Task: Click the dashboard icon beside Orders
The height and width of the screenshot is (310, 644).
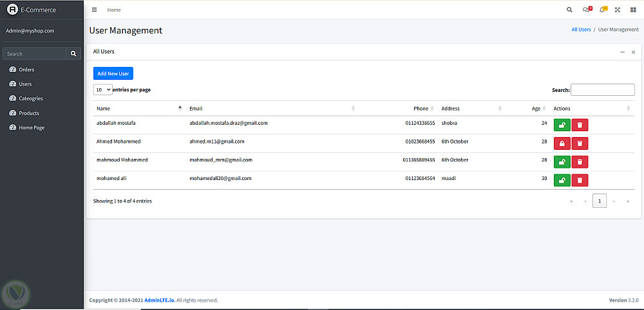Action: point(12,69)
